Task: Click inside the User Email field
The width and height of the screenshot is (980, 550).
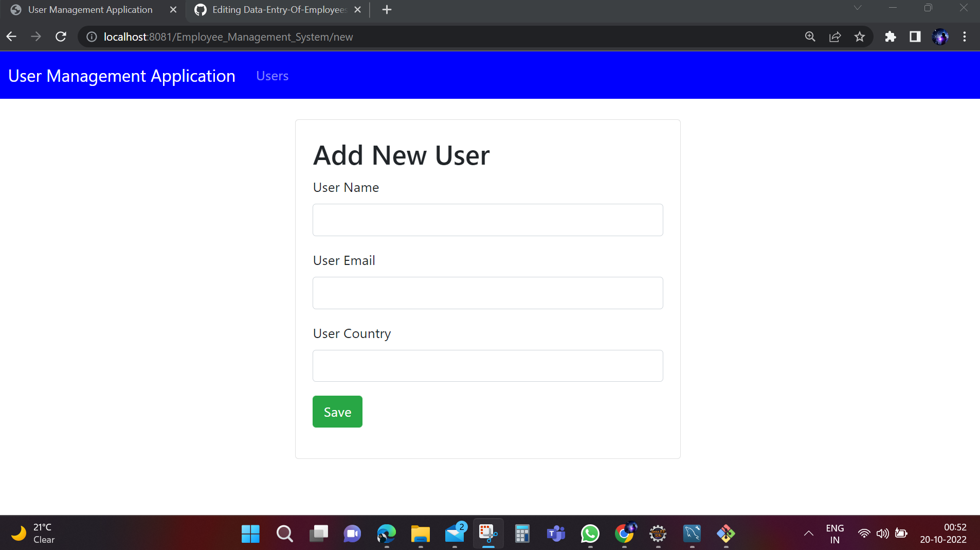Action: (487, 293)
